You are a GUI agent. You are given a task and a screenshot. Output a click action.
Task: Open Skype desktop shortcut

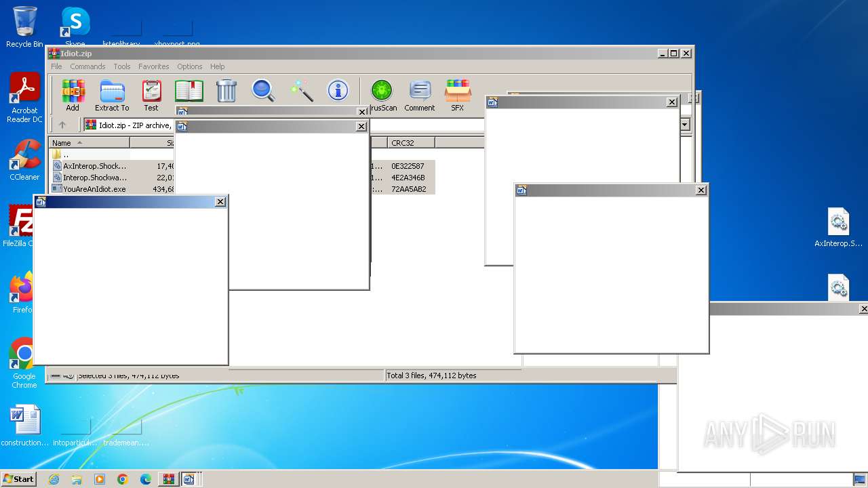coord(75,27)
